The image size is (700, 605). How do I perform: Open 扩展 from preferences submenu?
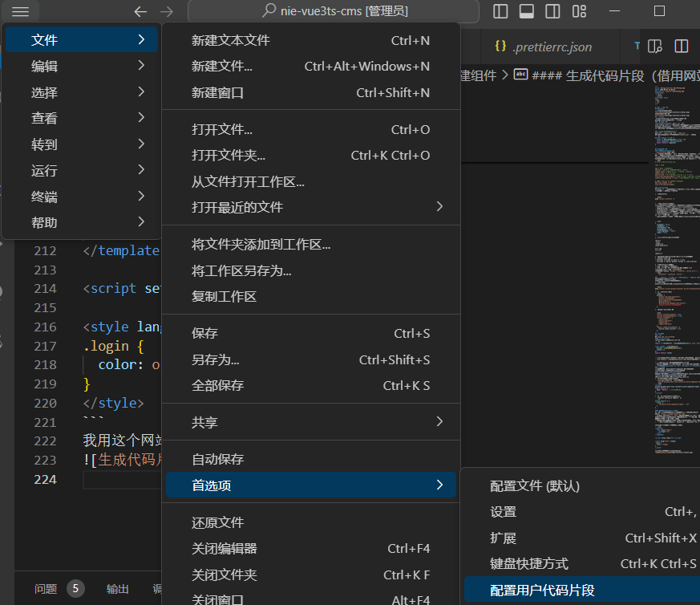pos(582,538)
